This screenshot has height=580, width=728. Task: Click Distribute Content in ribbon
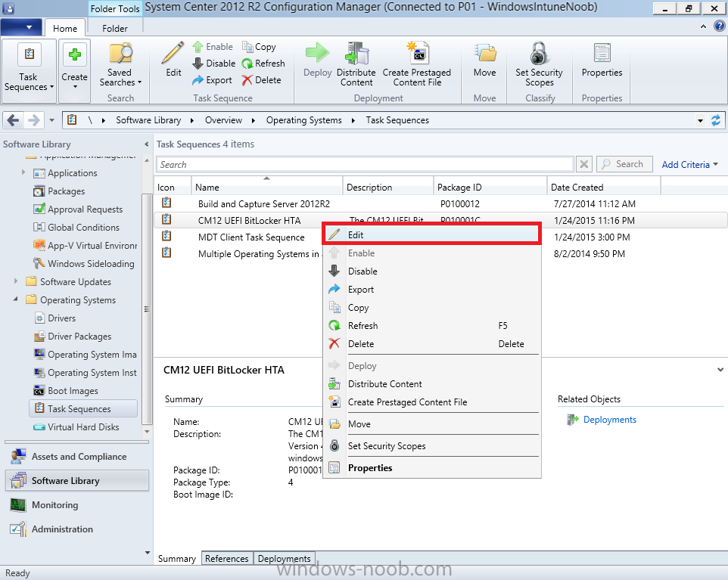tap(356, 65)
